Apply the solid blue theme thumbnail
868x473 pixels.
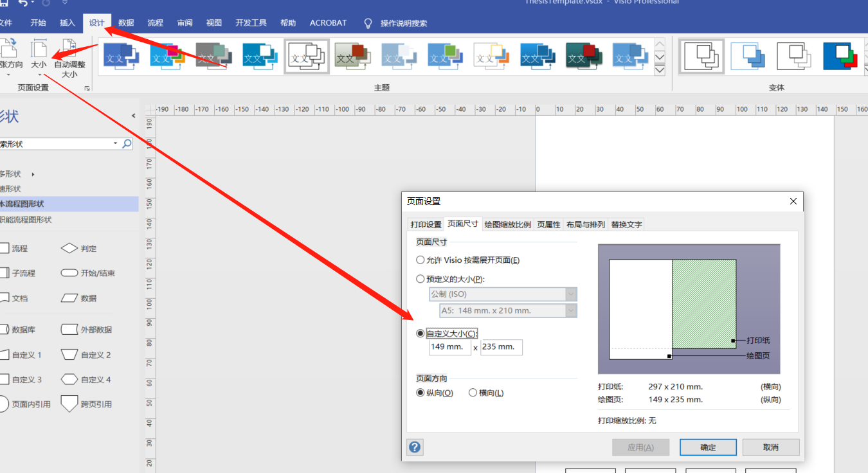(122, 56)
